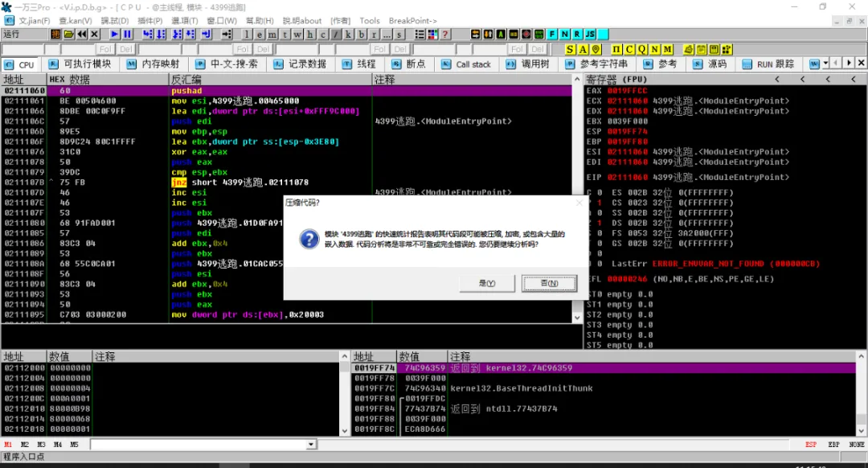Open references via 'r' toolbar button
Viewport: 868px width, 468px height.
click(374, 35)
